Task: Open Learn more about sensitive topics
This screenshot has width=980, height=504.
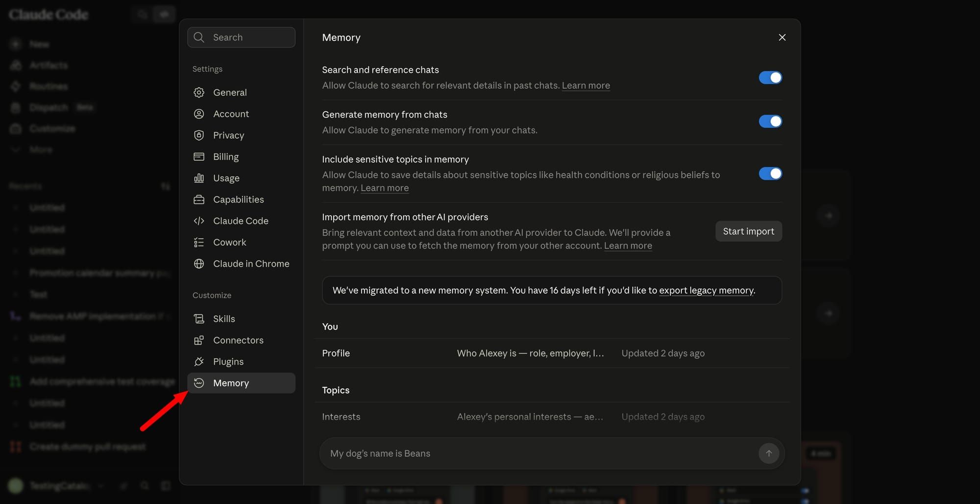Action: coord(384,188)
